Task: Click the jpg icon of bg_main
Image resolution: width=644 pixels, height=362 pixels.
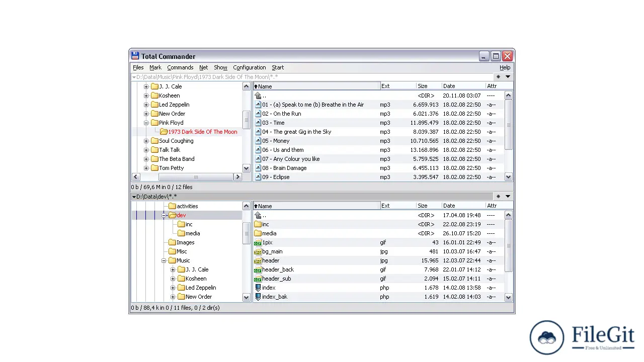Action: (258, 251)
